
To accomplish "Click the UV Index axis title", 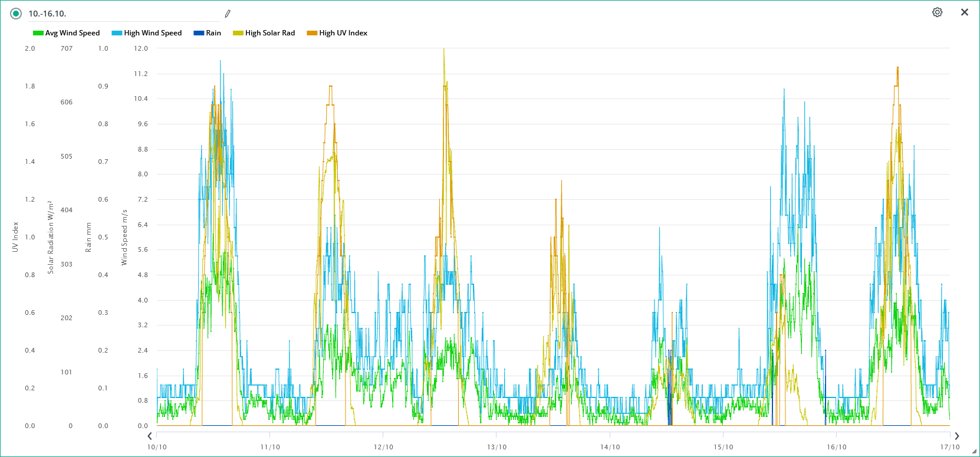I will (x=15, y=237).
